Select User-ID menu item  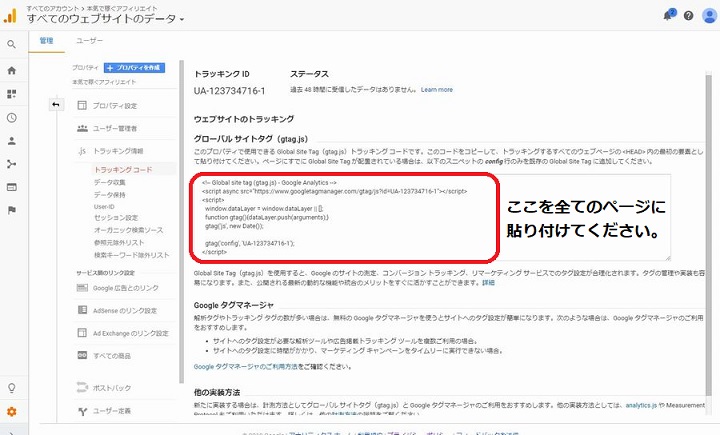point(104,207)
